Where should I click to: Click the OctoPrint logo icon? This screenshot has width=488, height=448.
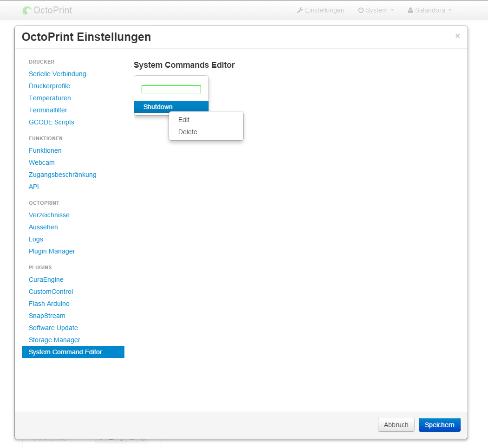(27, 10)
